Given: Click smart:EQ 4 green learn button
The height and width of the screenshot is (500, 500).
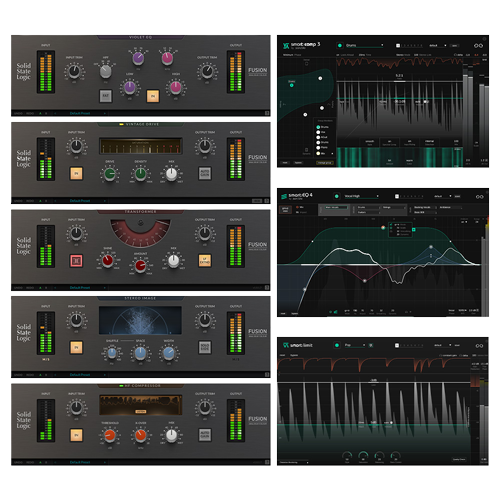Looking at the screenshot, I should coord(336,196).
